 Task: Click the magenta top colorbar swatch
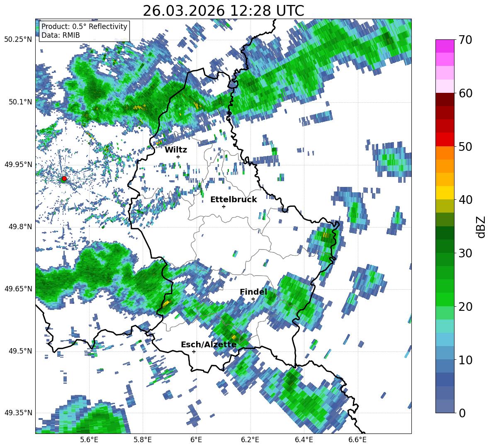(x=445, y=46)
